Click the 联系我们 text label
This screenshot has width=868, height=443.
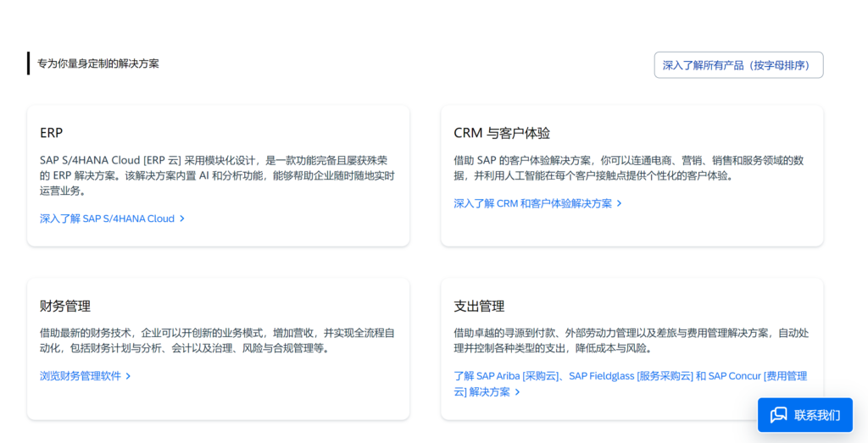pyautogui.click(x=817, y=415)
